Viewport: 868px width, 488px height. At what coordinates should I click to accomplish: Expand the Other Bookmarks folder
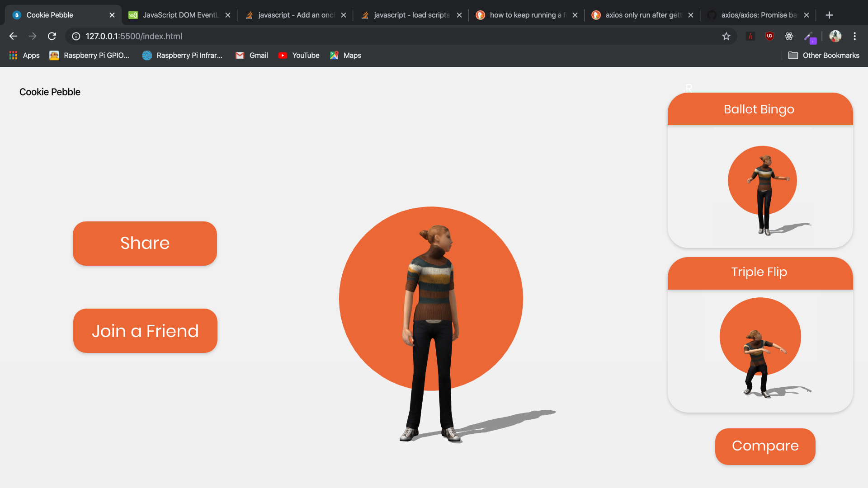click(824, 55)
